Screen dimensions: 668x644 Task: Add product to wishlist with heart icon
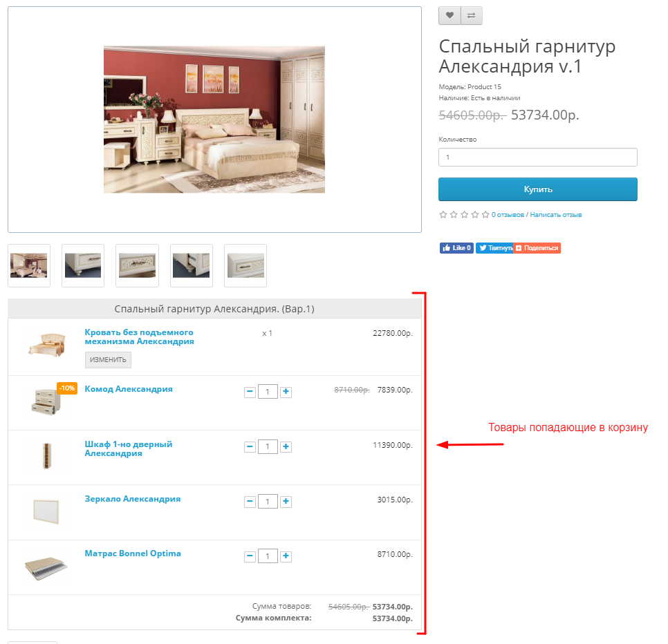(x=449, y=16)
